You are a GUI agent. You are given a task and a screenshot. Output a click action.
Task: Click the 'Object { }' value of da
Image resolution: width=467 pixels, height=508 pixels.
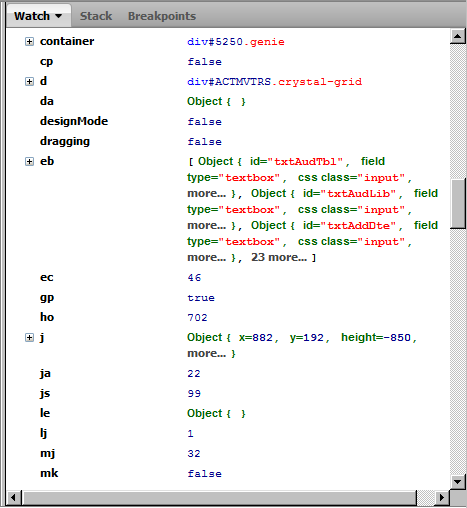216,101
